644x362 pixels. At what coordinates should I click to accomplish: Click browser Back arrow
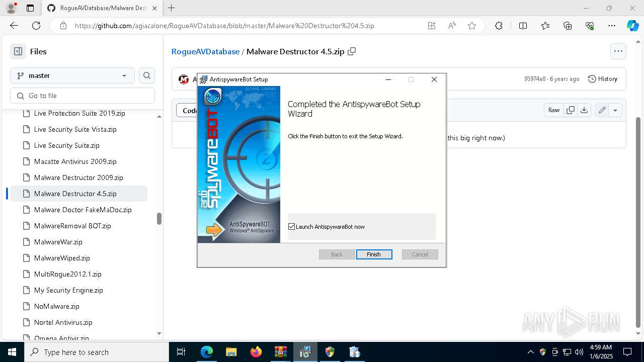click(14, 26)
